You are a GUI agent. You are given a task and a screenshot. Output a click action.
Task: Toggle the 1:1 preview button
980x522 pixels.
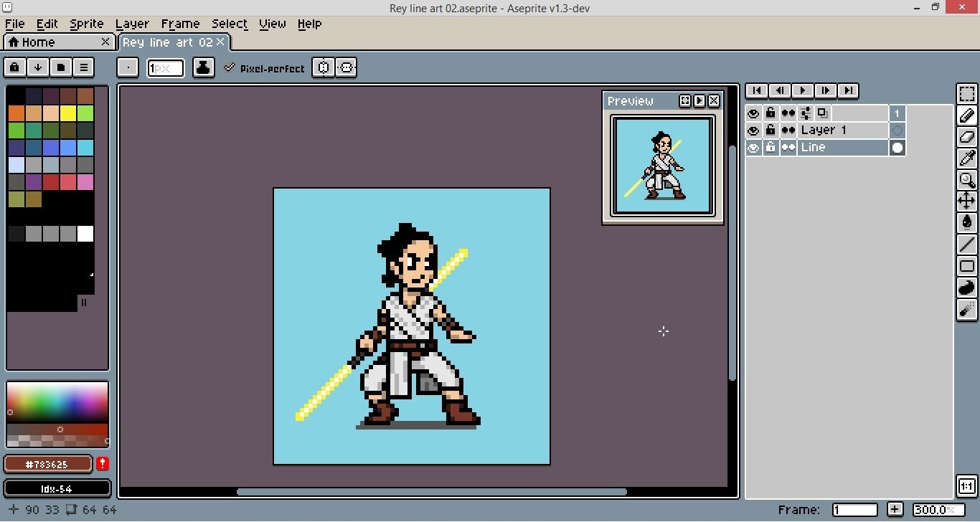pos(966,485)
